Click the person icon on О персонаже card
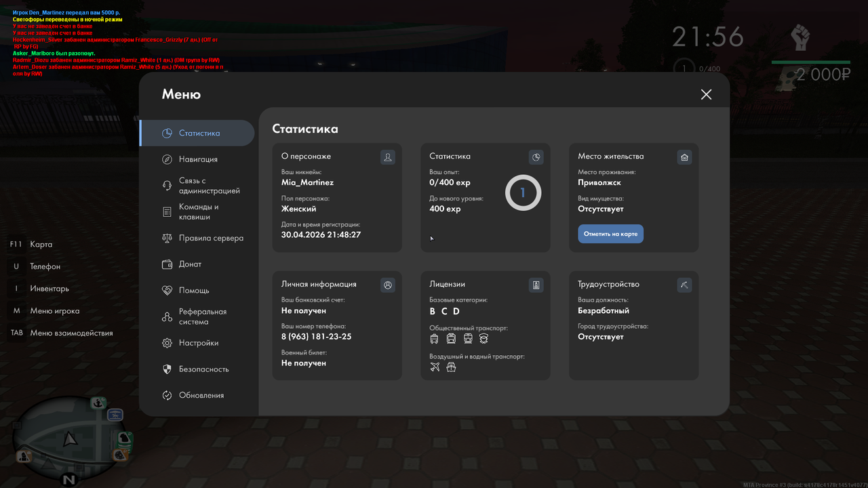Screen dimensions: 868x488 click(x=388, y=157)
